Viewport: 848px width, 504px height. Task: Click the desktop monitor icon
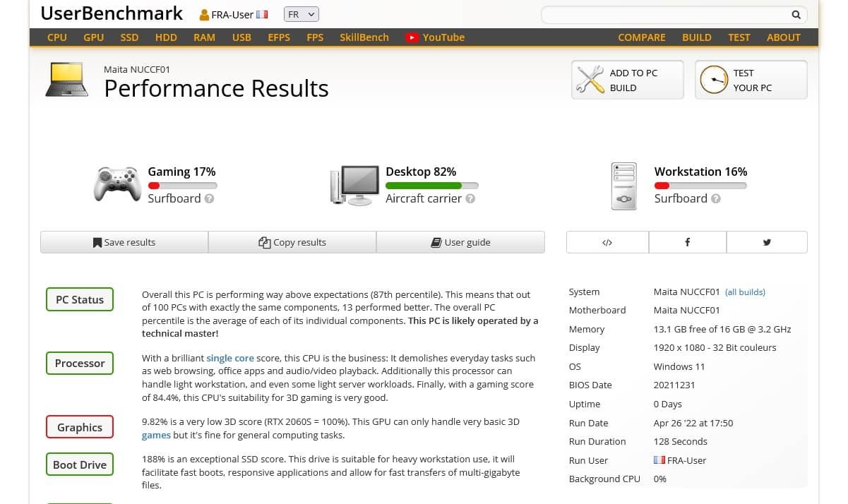(x=355, y=185)
